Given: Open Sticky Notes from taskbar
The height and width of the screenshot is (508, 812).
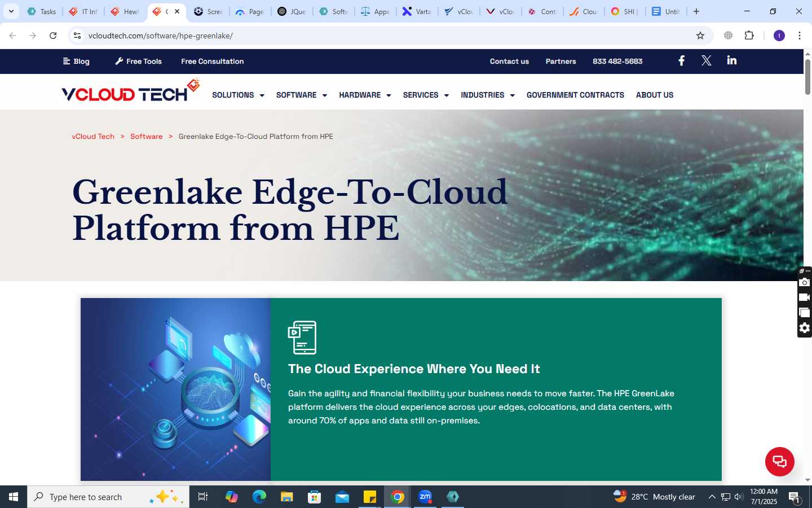Looking at the screenshot, I should (x=370, y=497).
